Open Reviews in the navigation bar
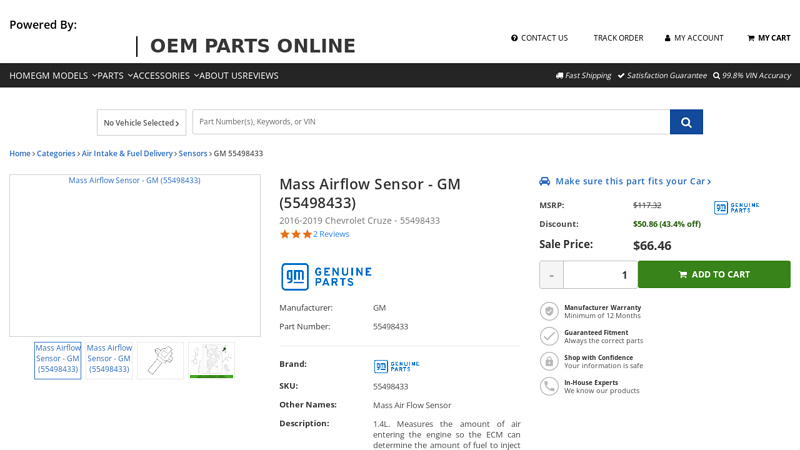 click(x=259, y=76)
